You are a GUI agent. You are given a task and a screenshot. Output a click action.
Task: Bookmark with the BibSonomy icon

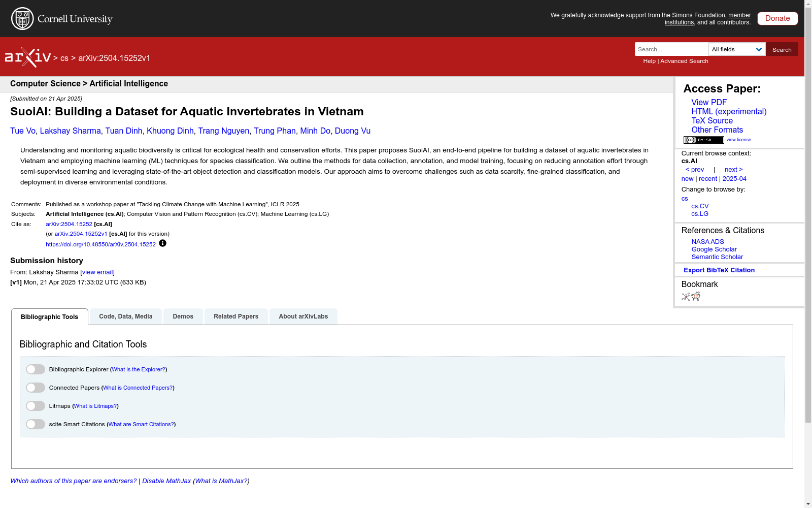[686, 297]
